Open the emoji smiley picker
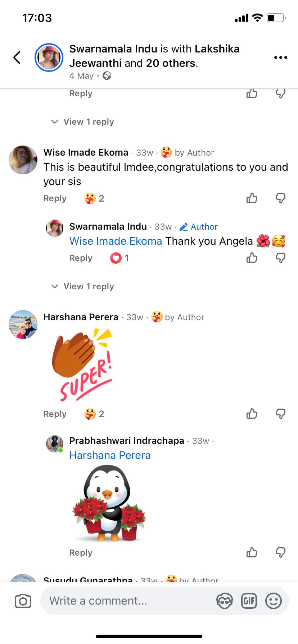Viewport: 298px width, 644px height. [x=274, y=601]
